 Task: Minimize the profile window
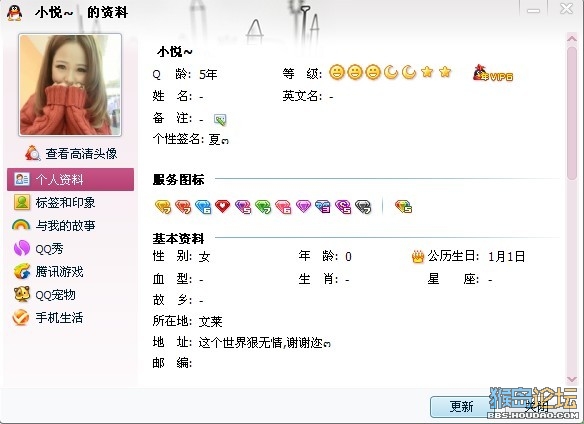coord(533,10)
